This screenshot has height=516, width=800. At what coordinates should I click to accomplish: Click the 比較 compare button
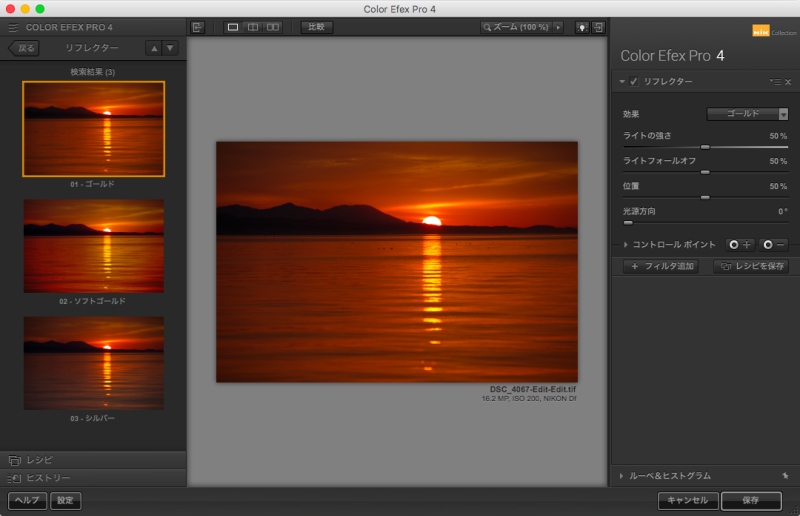(x=316, y=27)
